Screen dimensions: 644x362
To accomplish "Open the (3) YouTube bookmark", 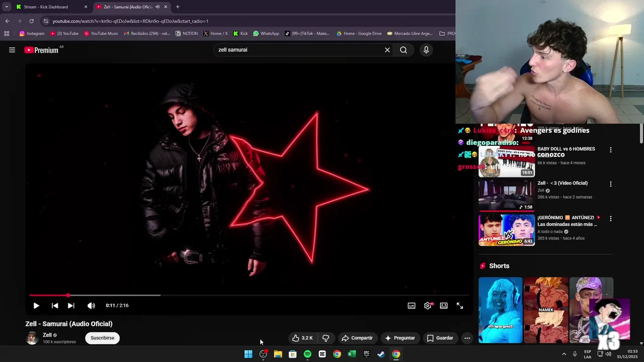I will coord(64,34).
